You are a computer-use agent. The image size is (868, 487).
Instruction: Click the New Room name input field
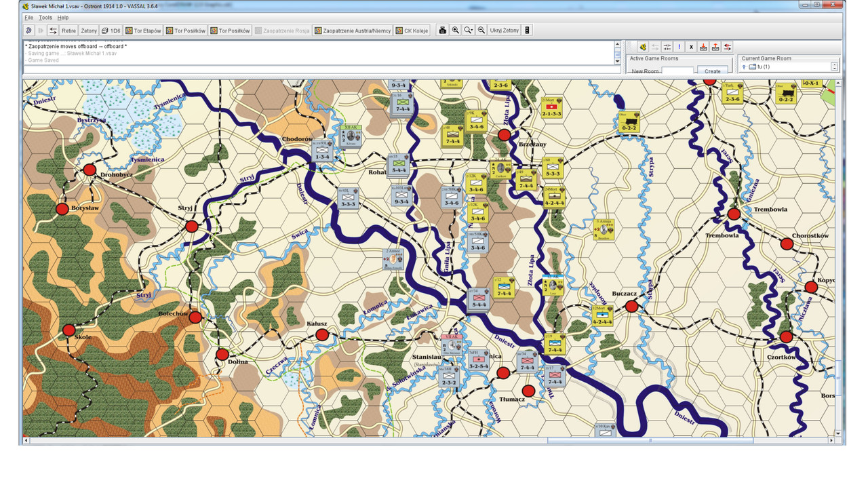(x=677, y=71)
